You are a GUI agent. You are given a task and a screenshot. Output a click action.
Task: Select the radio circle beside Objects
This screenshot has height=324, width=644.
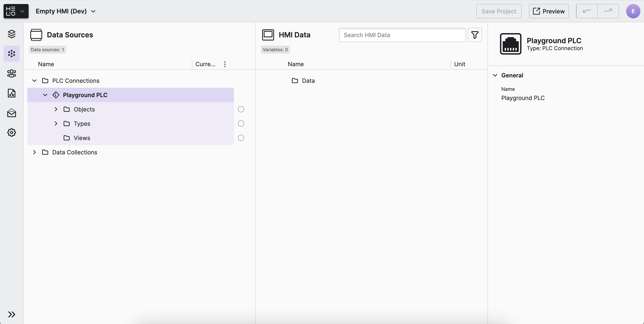[x=241, y=109]
